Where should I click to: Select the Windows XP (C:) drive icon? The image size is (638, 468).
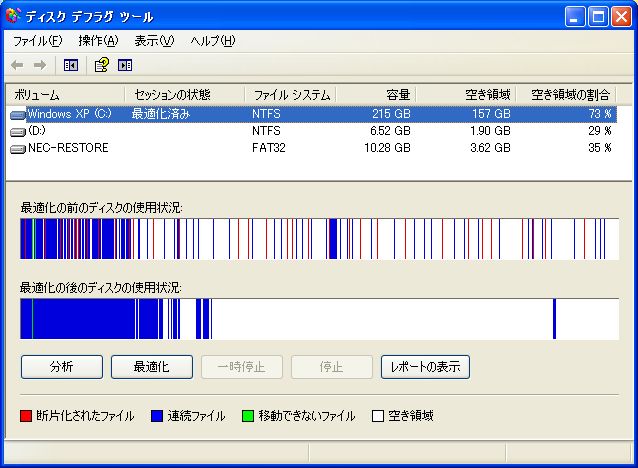click(17, 115)
